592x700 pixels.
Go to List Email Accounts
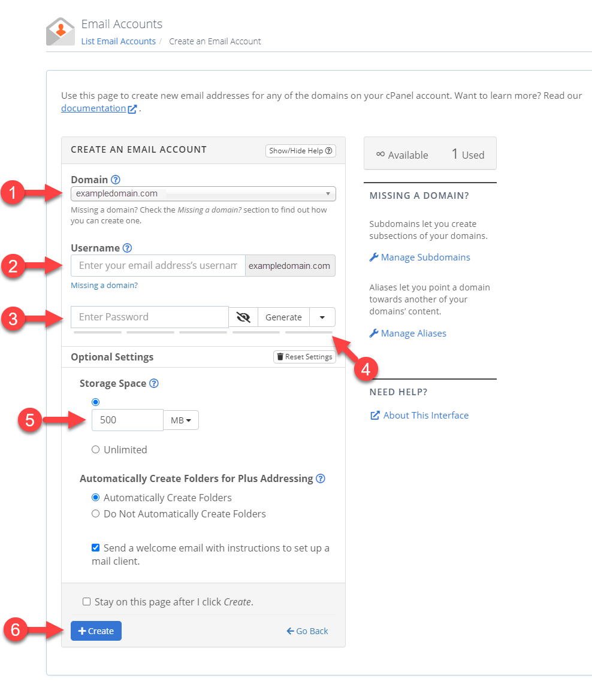[x=118, y=41]
